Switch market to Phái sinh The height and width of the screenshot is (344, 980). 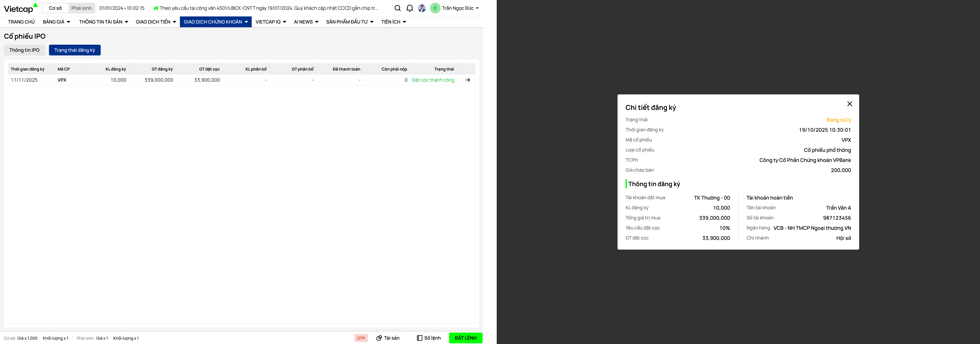81,8
